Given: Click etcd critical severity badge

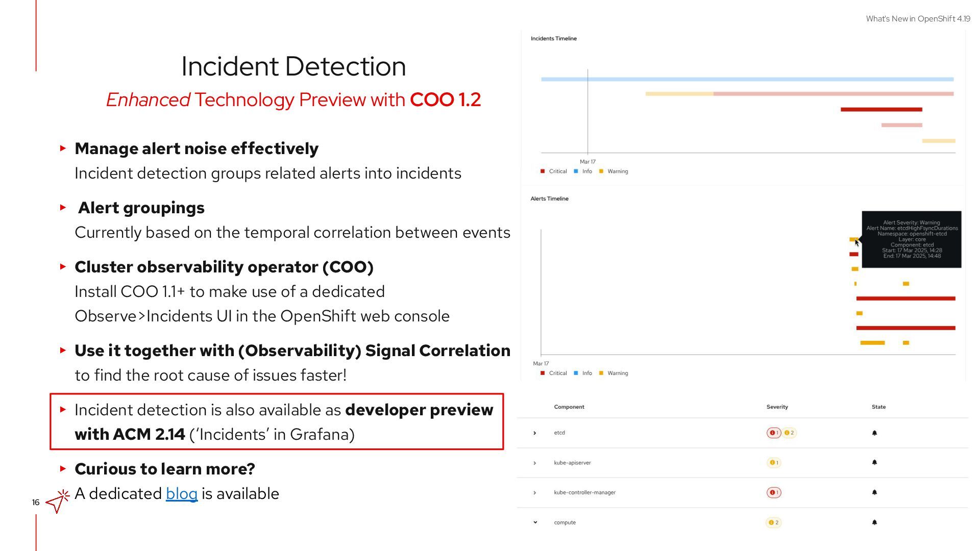Looking at the screenshot, I should [774, 433].
